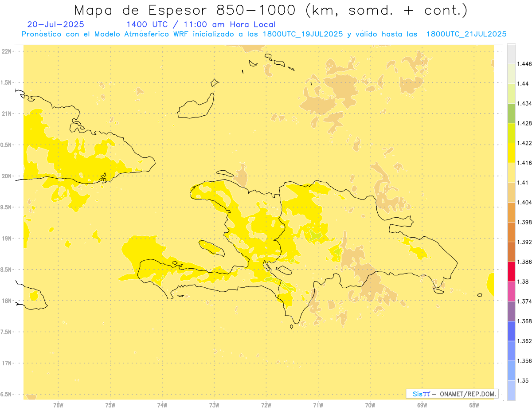This screenshot has width=532, height=411.
Task: Pick the legend swatch between 1.356 and 1.362
Action: [511, 351]
